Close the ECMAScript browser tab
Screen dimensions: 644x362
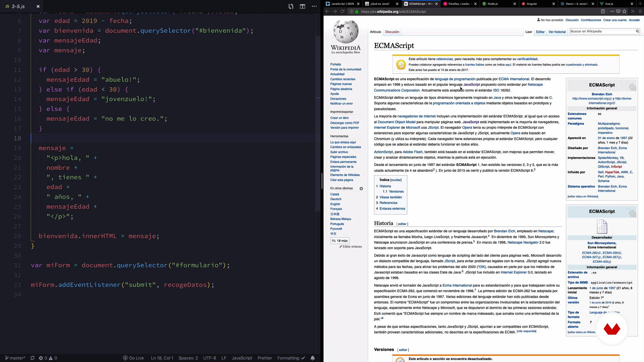tap(436, 4)
